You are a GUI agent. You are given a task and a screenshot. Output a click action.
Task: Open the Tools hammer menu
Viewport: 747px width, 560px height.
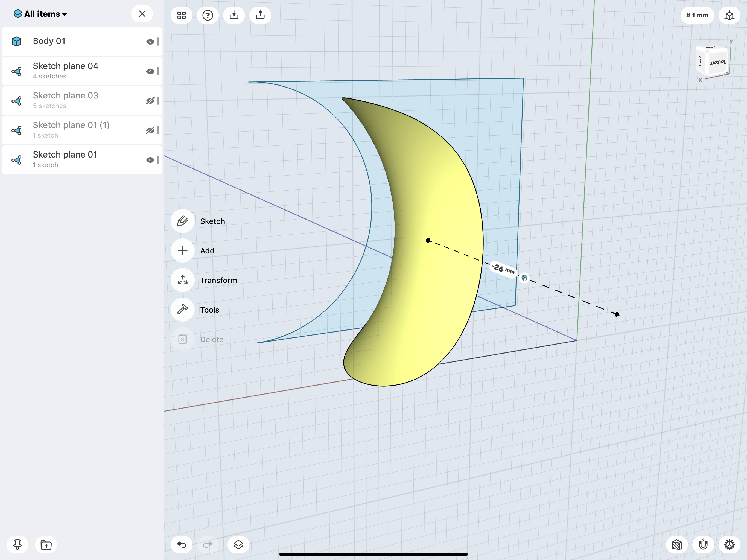[x=182, y=309]
